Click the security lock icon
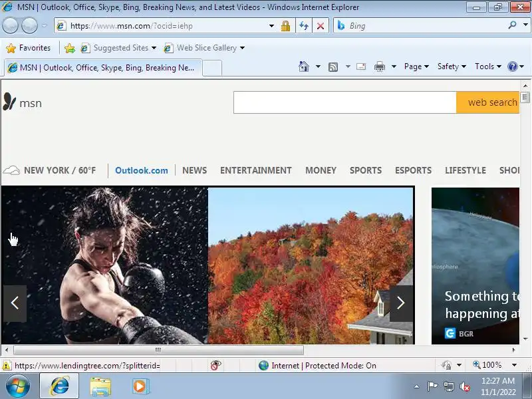The image size is (532, 399). coord(285,26)
